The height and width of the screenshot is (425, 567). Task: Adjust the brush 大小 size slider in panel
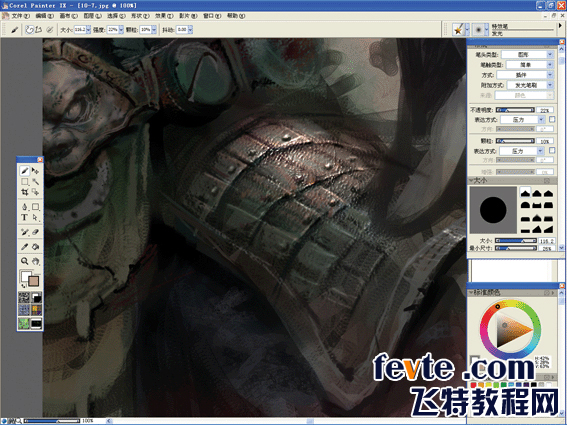pos(516,241)
